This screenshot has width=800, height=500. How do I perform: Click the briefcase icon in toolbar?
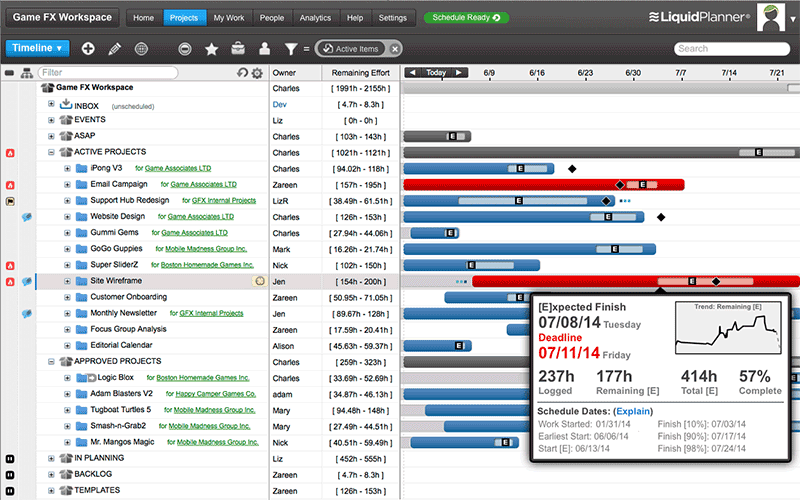(238, 48)
